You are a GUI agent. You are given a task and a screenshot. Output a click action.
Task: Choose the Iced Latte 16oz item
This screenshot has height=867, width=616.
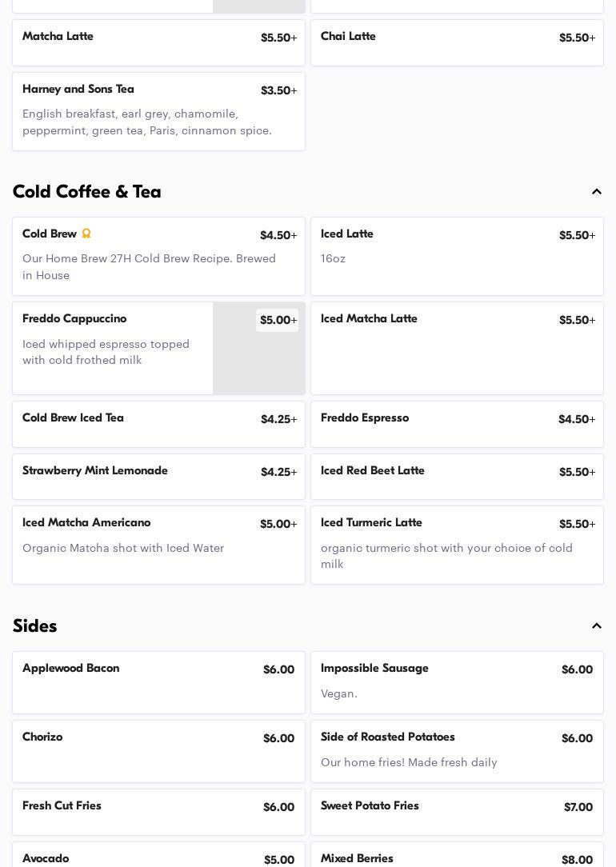click(x=457, y=256)
